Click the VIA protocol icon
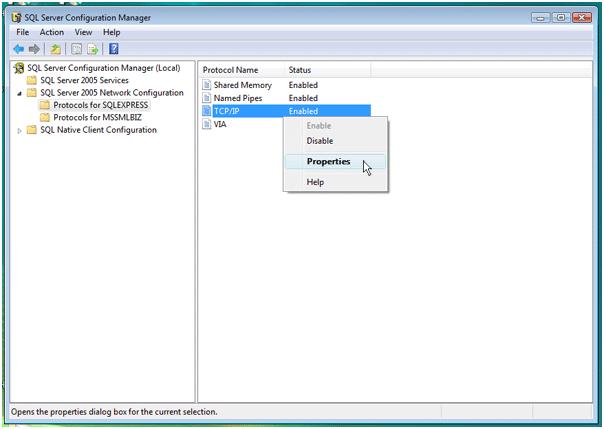Viewport: 604px width, 429px height. pyautogui.click(x=207, y=124)
